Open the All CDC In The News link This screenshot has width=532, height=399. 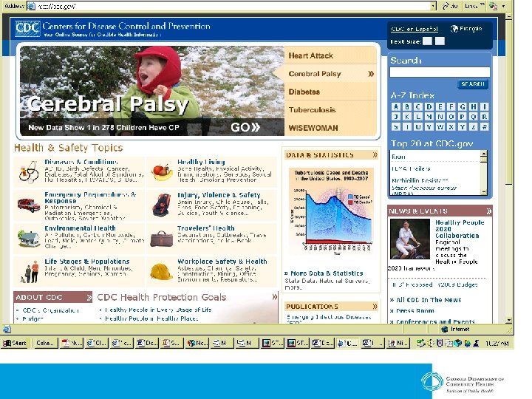(429, 300)
